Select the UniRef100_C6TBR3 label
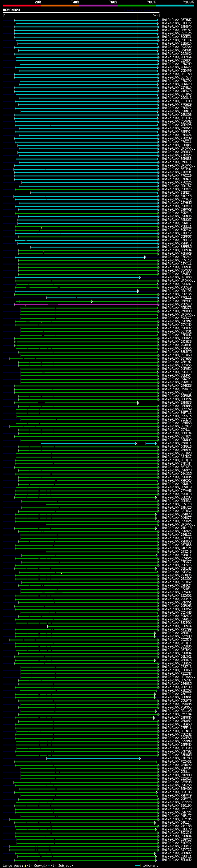The image size is (197, 868). 176,454
